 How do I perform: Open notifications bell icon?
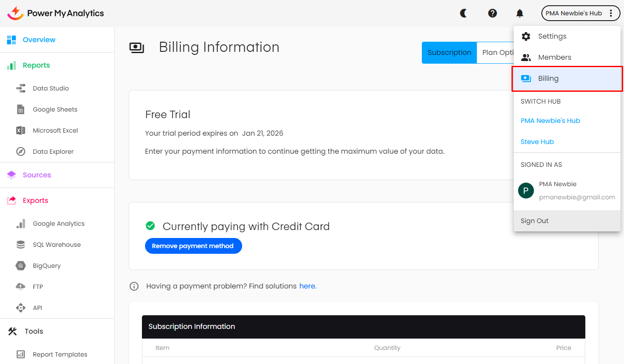[519, 13]
